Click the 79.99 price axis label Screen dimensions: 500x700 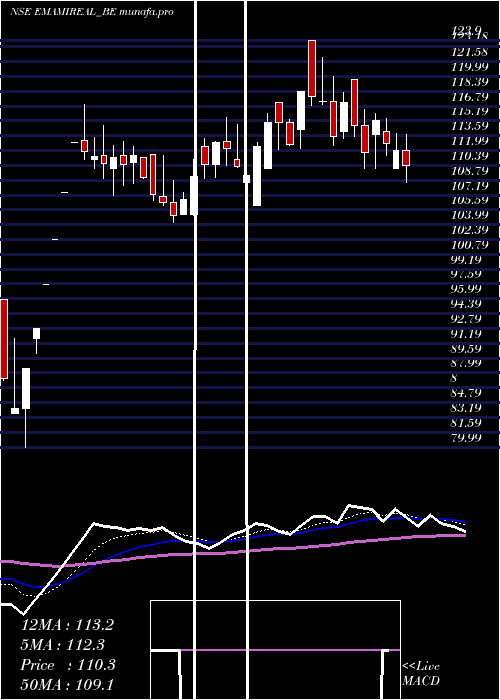tap(467, 437)
